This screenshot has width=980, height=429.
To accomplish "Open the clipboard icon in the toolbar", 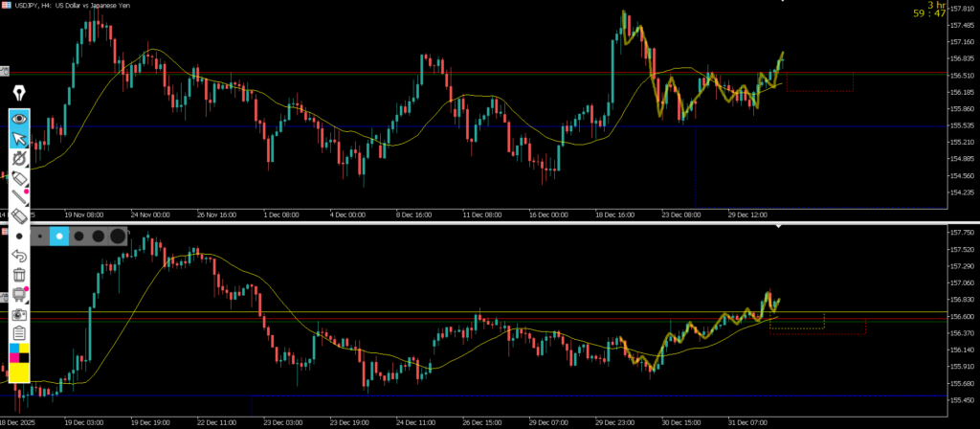I will (x=19, y=333).
